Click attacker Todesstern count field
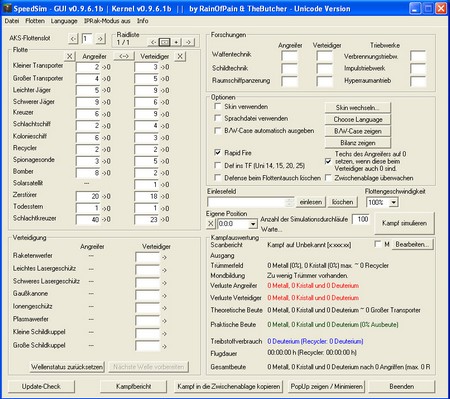The width and height of the screenshot is (450, 399). [88, 208]
